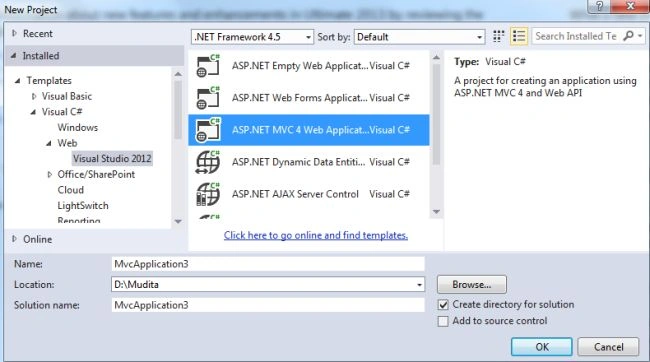Enable Add to source control checkbox

tap(443, 321)
